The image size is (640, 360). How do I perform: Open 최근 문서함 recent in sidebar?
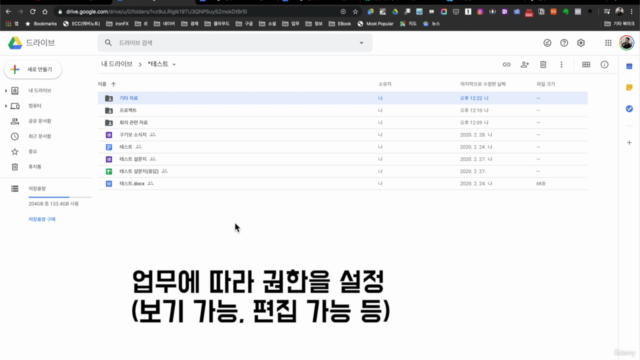[x=40, y=136]
